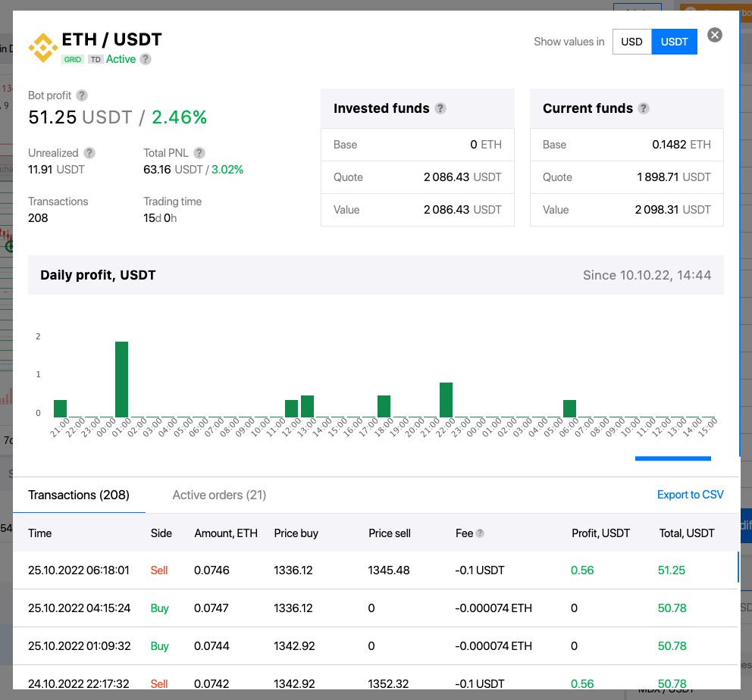Export transactions to CSV
Viewport: 752px width, 700px height.
[x=690, y=495]
